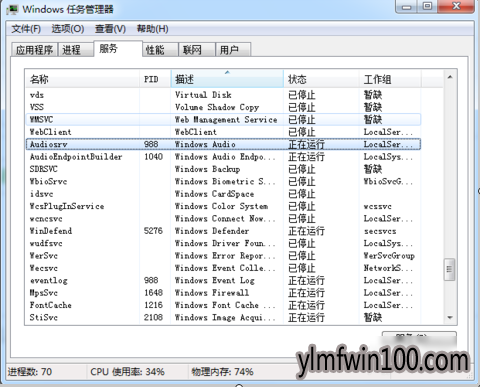
Task: Open the 帮助(H) menu
Action: 153,29
